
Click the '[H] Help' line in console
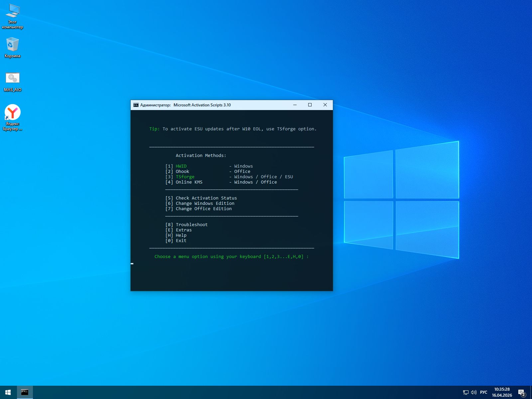pyautogui.click(x=176, y=235)
